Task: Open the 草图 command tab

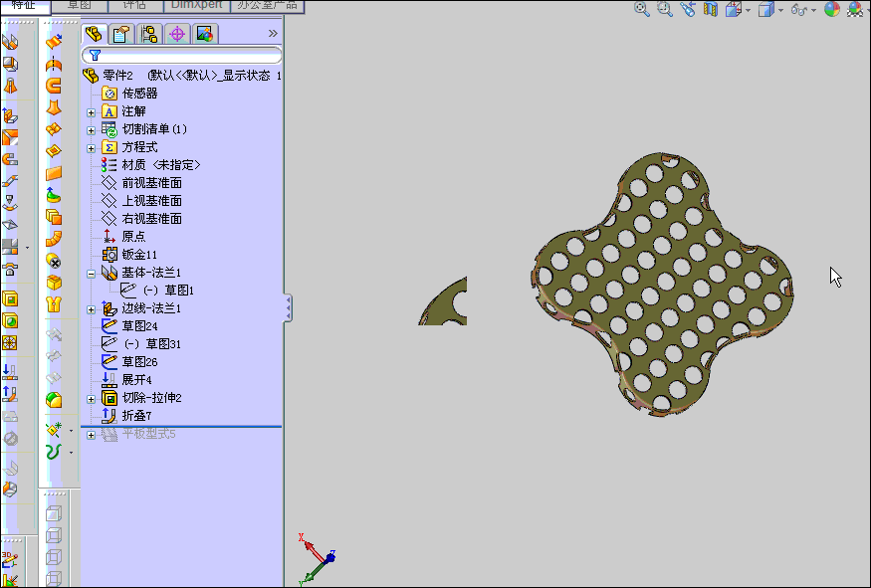Action: [80, 5]
